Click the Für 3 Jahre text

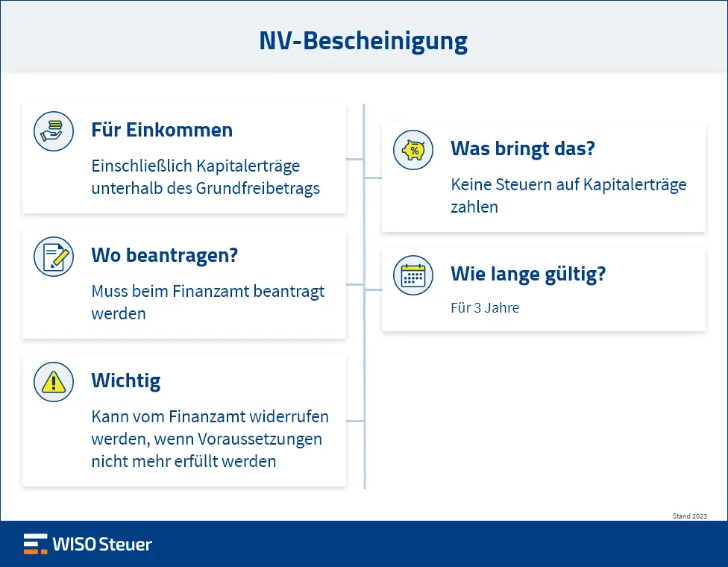pyautogui.click(x=485, y=308)
